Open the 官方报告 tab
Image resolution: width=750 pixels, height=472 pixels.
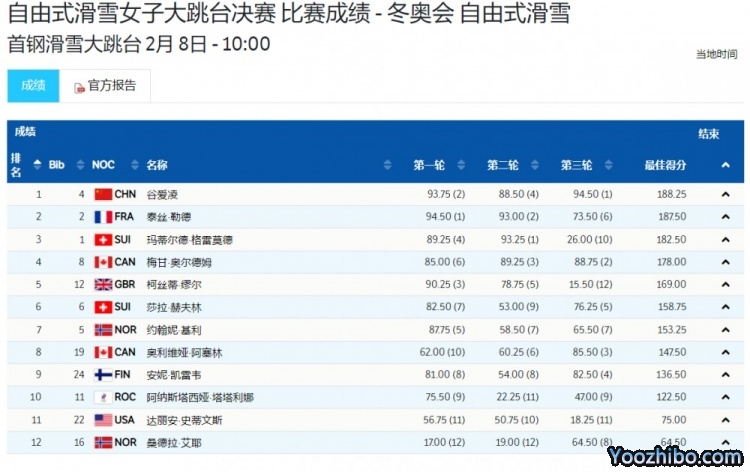[x=111, y=86]
